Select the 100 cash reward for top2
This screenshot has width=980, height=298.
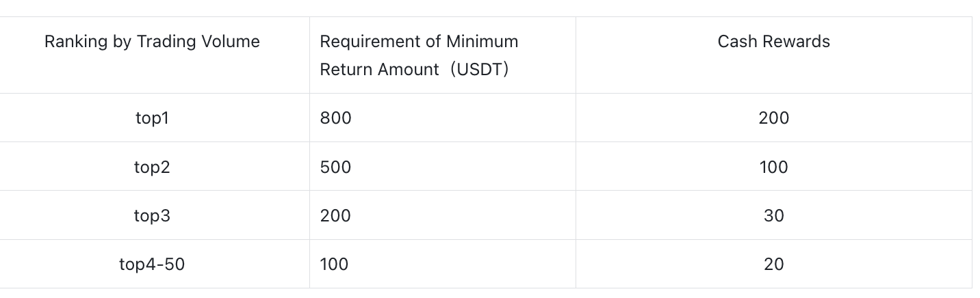[x=773, y=167]
